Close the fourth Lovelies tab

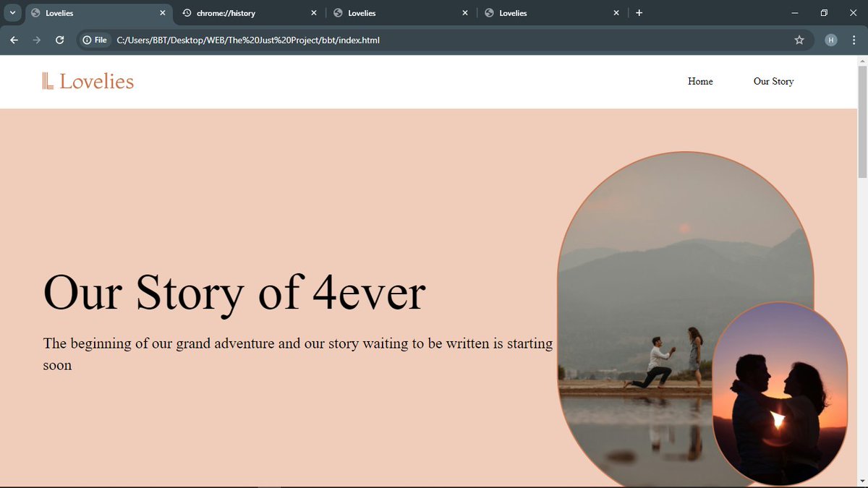pyautogui.click(x=616, y=12)
